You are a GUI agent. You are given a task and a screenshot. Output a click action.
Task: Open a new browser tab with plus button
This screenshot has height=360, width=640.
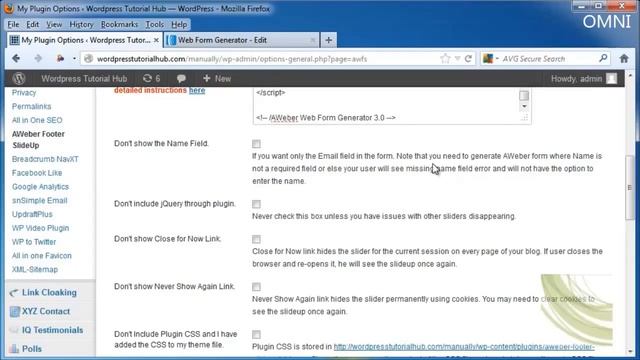(x=329, y=40)
